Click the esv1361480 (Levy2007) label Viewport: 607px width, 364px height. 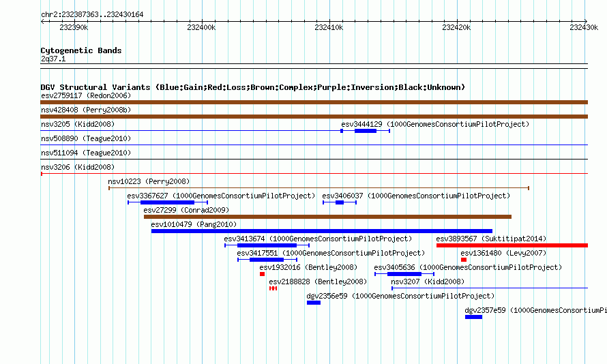coord(503,253)
